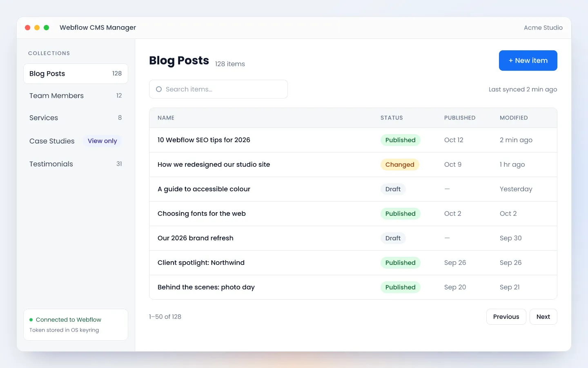Viewport: 588px width, 368px height.
Task: Open 'Behind the scenes: photo day'
Action: click(206, 287)
